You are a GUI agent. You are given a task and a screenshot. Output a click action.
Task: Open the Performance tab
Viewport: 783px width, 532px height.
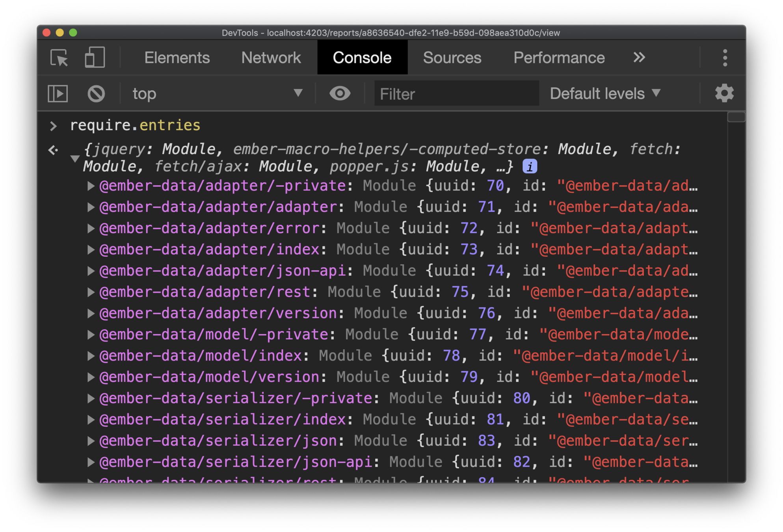[x=559, y=58]
